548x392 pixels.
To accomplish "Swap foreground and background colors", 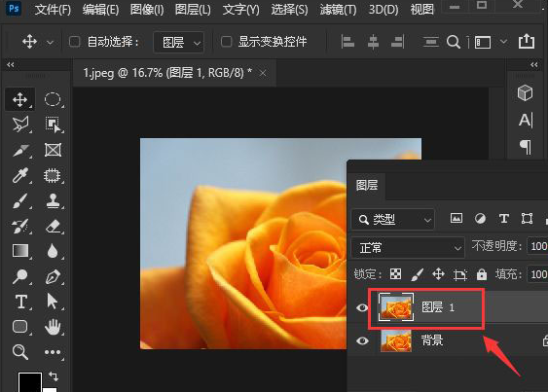I will pyautogui.click(x=54, y=376).
